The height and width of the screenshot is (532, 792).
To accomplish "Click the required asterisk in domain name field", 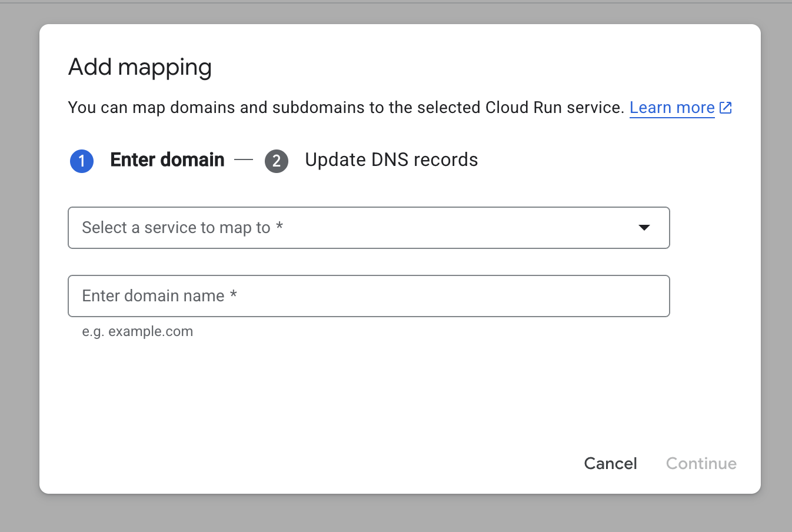I will tap(234, 294).
